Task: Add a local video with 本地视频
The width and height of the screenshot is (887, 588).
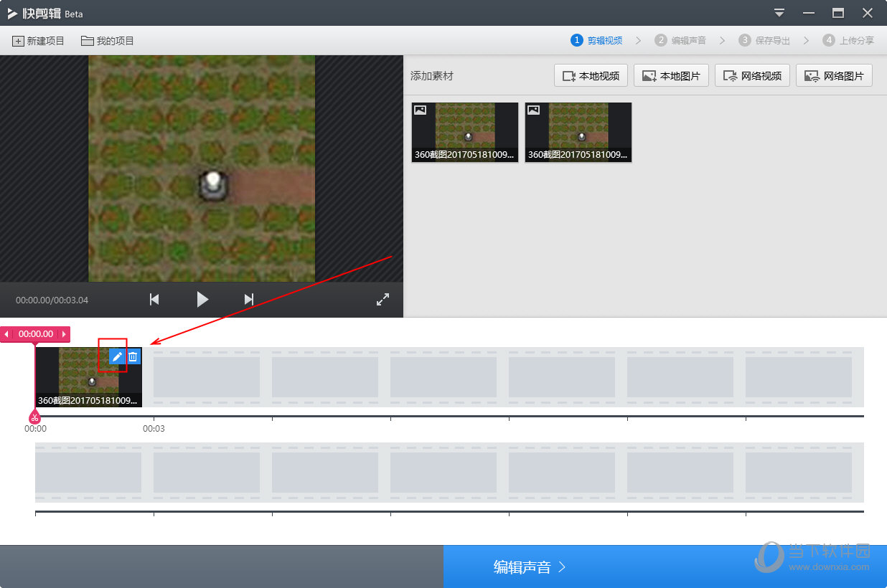Action: click(591, 75)
